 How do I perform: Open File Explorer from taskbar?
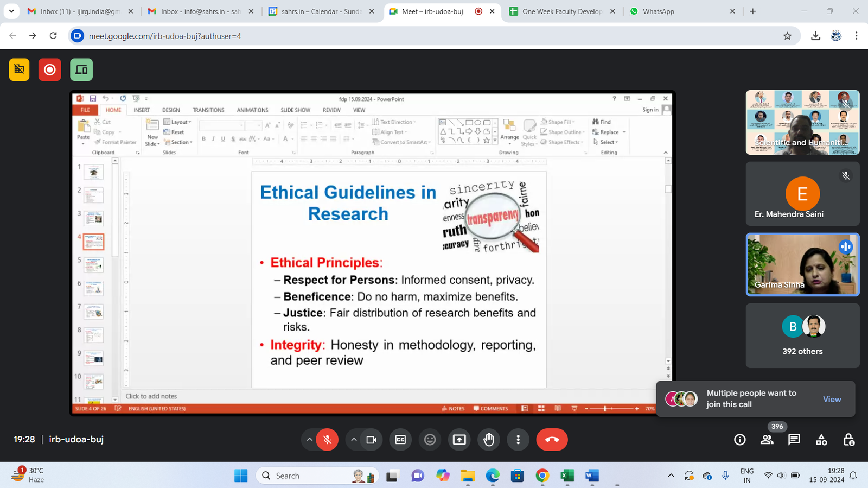coord(468,476)
